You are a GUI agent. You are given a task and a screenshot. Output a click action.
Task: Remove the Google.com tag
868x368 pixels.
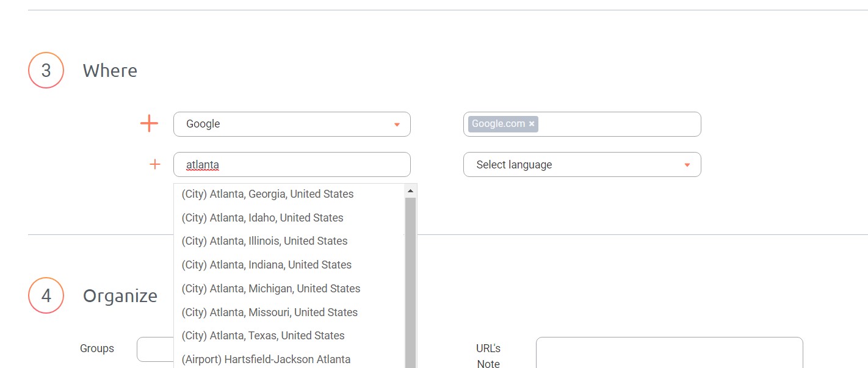pyautogui.click(x=532, y=124)
